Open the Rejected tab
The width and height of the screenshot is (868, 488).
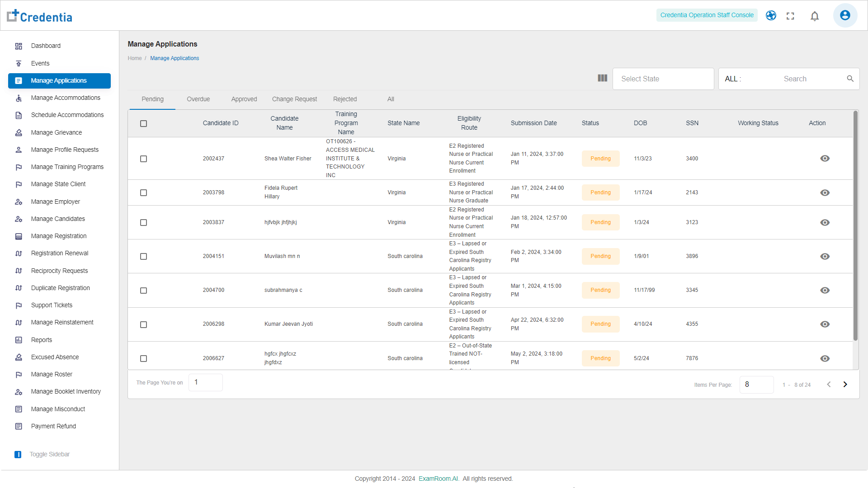[344, 99]
